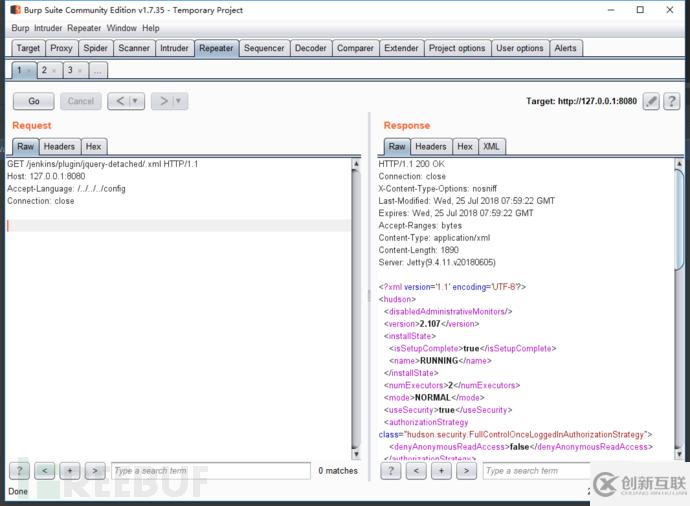This screenshot has height=506, width=690.
Task: Click the response pane scrollbar down arrow
Action: (x=679, y=454)
